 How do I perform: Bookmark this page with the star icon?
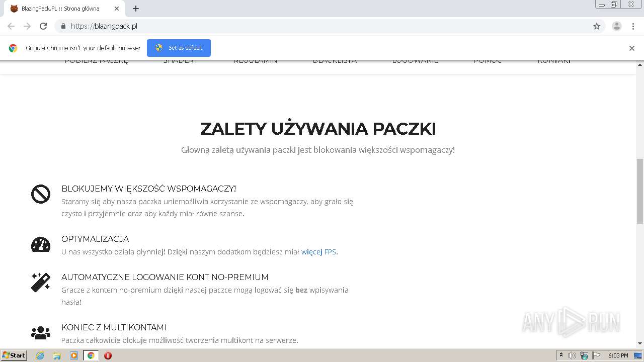[x=597, y=26]
